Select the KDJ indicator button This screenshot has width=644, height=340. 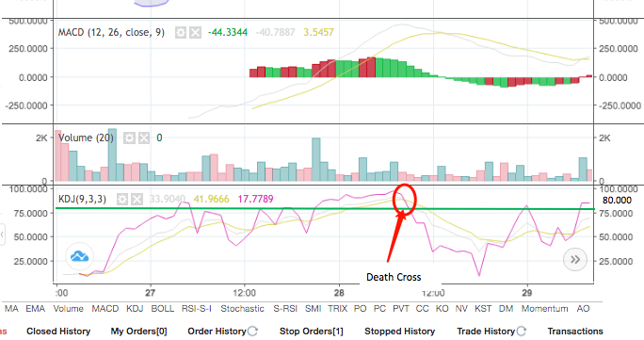(x=135, y=309)
